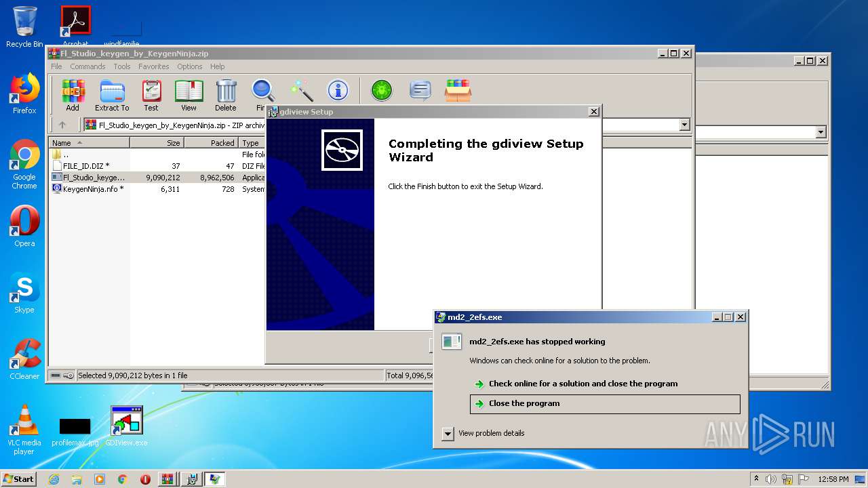Image resolution: width=868 pixels, height=488 pixels.
Task: Open the Options menu
Action: coord(190,66)
